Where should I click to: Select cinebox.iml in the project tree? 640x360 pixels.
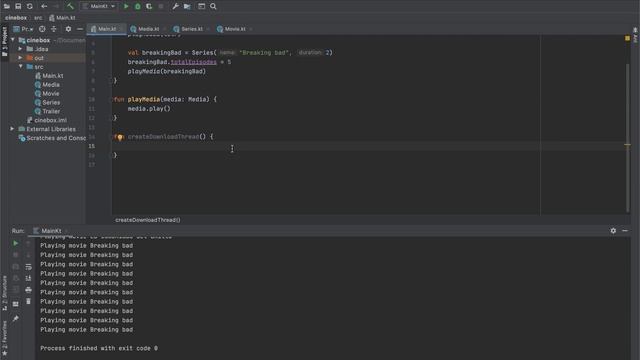(x=47, y=120)
